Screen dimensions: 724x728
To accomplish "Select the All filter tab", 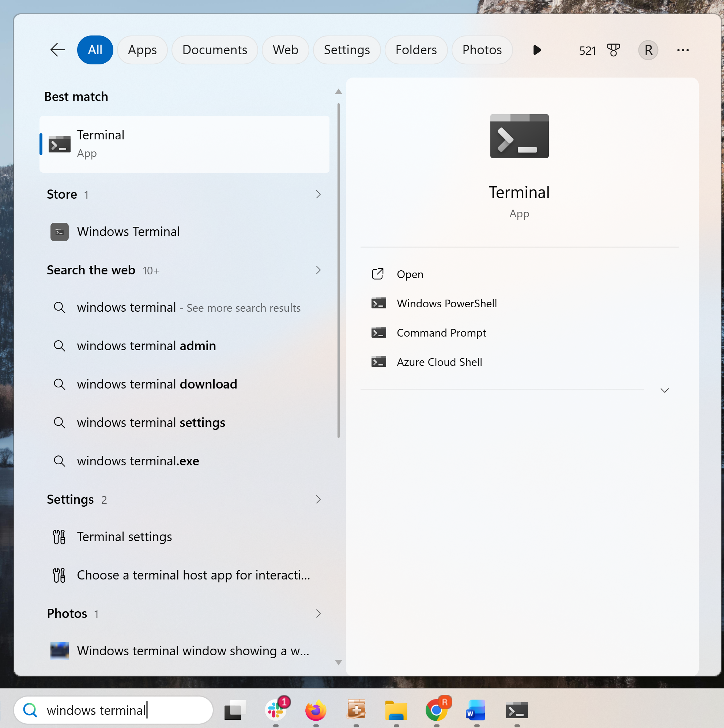I will (x=95, y=50).
